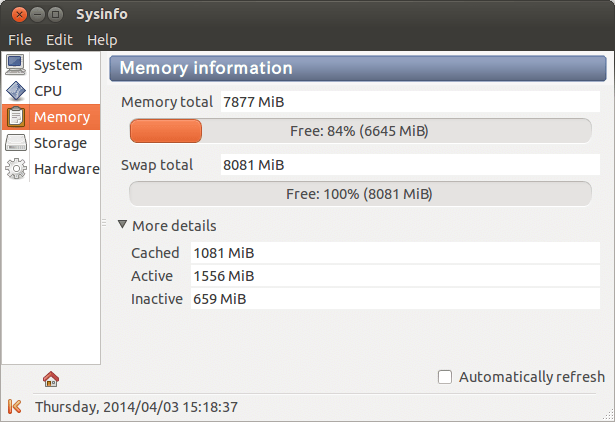Click the orange K icon in status bar
The image size is (615, 422).
tap(14, 406)
